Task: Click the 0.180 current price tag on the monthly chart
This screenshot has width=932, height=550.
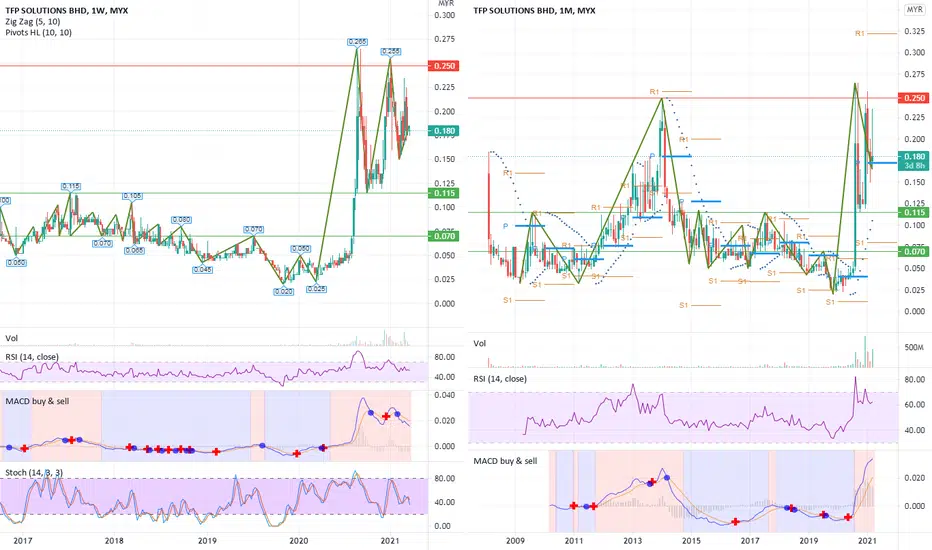Action: click(914, 156)
